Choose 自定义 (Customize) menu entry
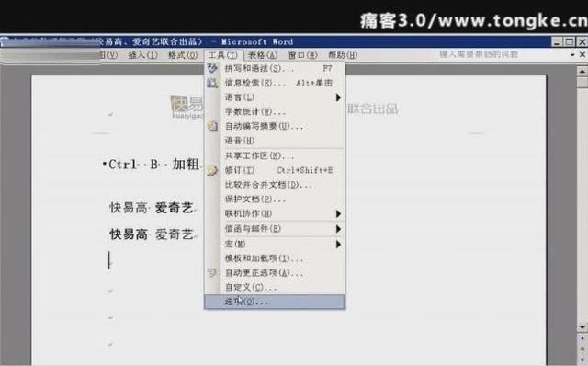The width and height of the screenshot is (588, 366). point(275,288)
